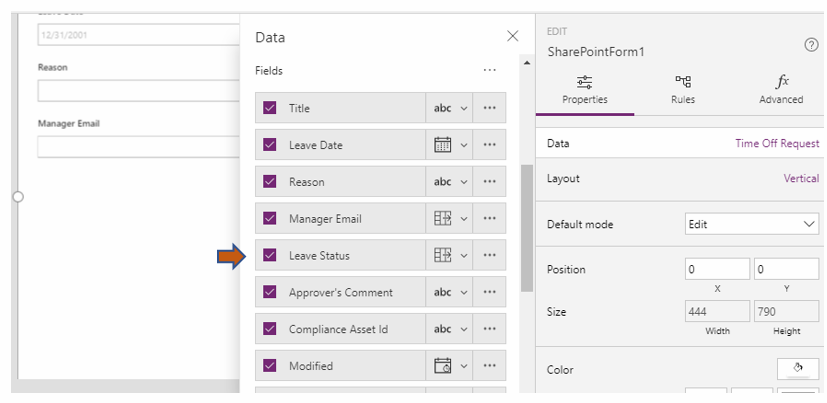Open Fields more options ellipsis
Image resolution: width=827 pixels, height=403 pixels.
coord(489,71)
